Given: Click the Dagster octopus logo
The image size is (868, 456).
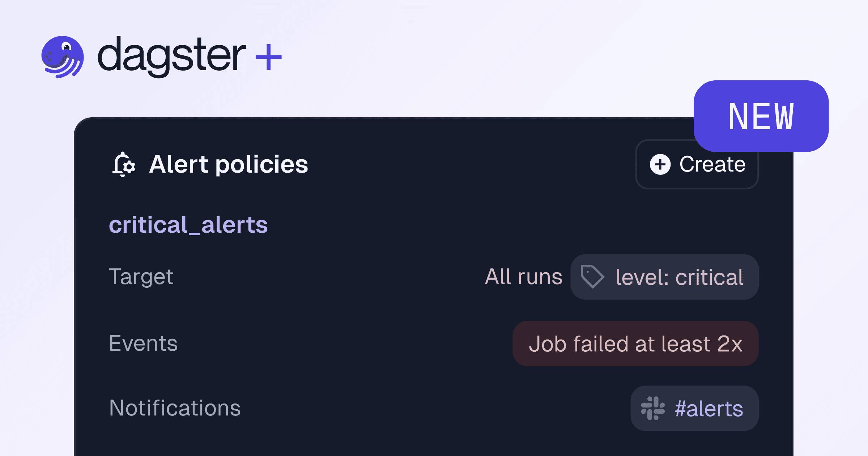Looking at the screenshot, I should [x=63, y=57].
